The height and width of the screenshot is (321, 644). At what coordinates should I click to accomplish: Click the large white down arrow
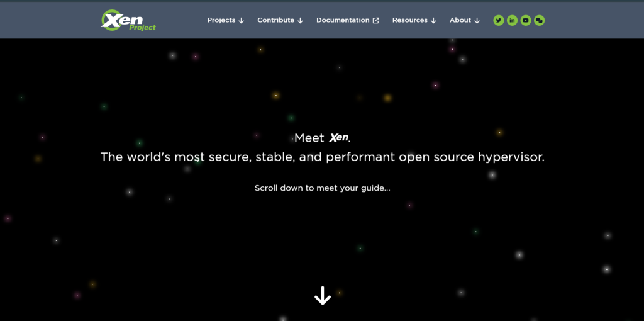[323, 296]
